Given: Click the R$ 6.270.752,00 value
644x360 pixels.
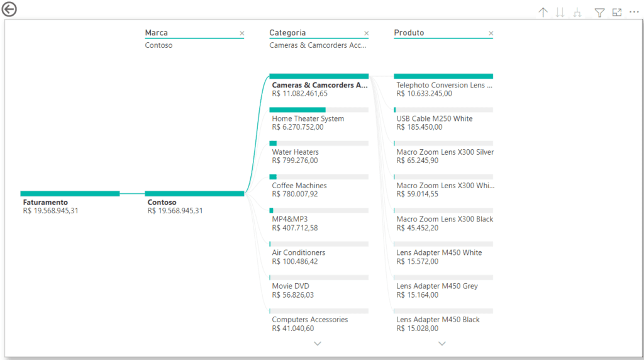Looking at the screenshot, I should pos(297,127).
